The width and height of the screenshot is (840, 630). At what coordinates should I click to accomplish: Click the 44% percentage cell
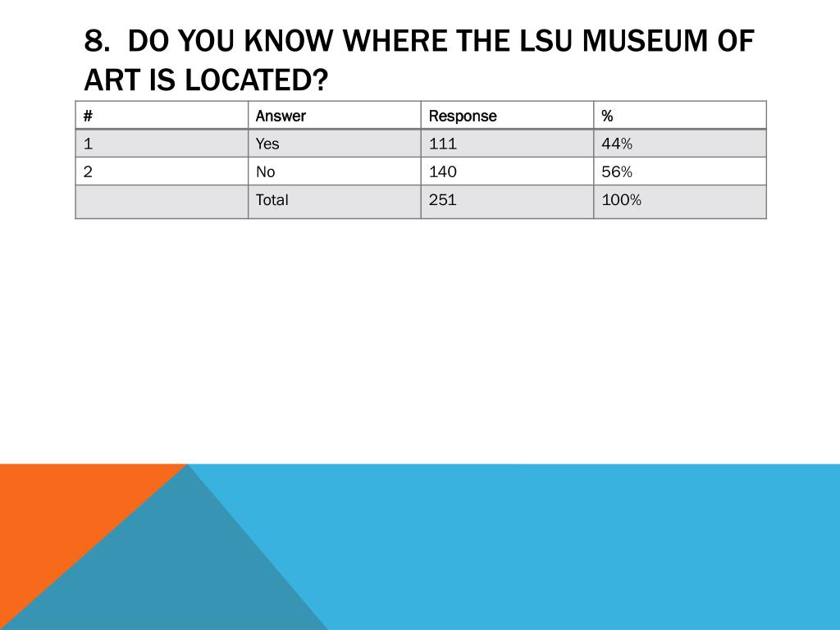pyautogui.click(x=680, y=143)
